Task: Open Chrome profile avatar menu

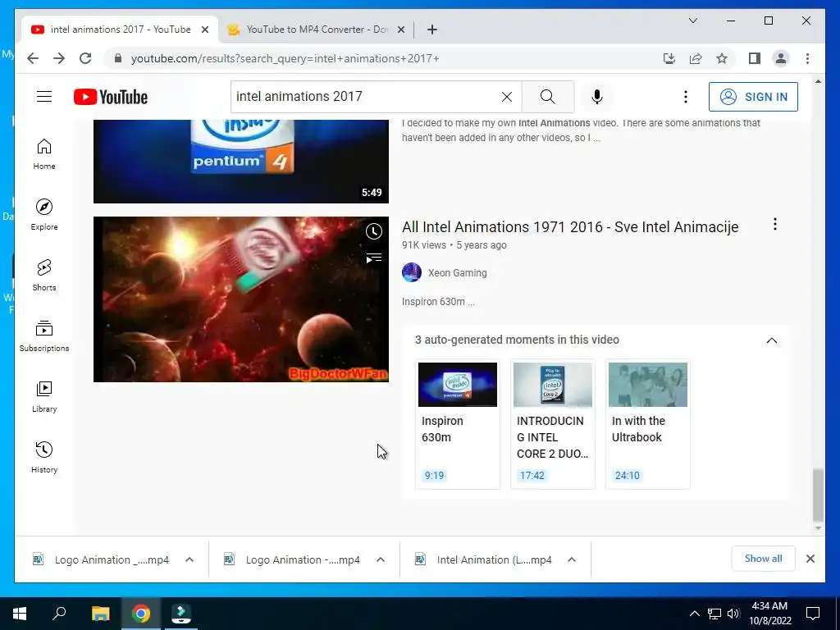Action: click(781, 58)
